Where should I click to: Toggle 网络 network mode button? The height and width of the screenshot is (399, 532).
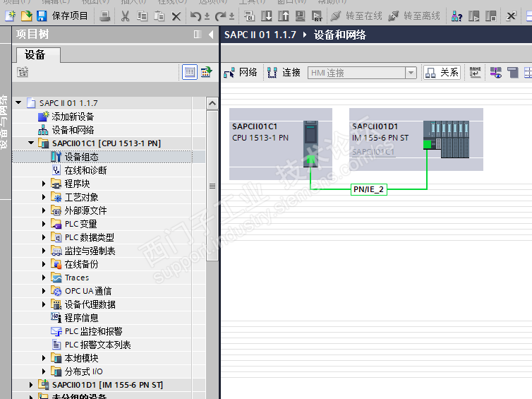pos(240,72)
